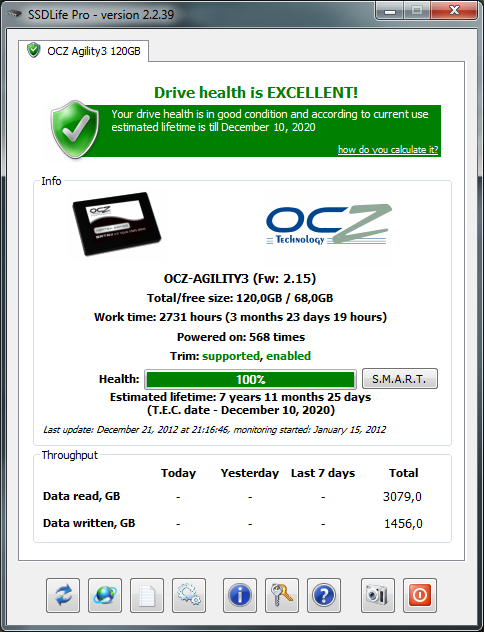Select the OCZ Agility3 120GB tab
Viewport: 485px width, 633px height.
point(83,51)
